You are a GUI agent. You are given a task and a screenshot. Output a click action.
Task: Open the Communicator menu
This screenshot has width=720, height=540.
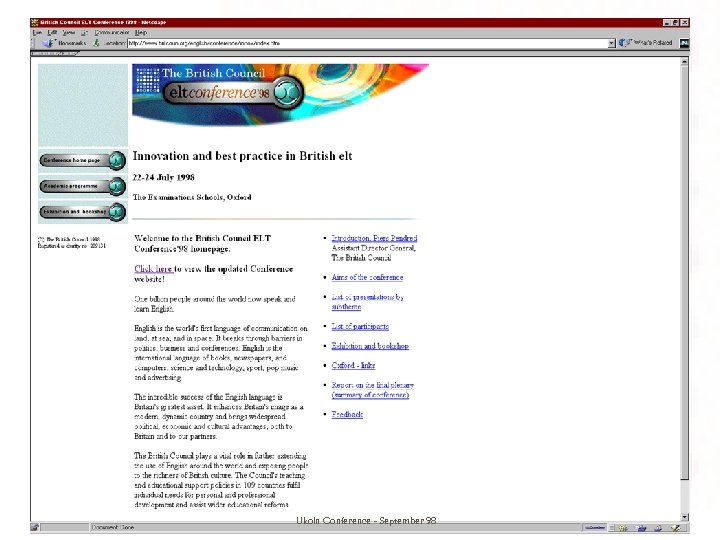tap(112, 33)
